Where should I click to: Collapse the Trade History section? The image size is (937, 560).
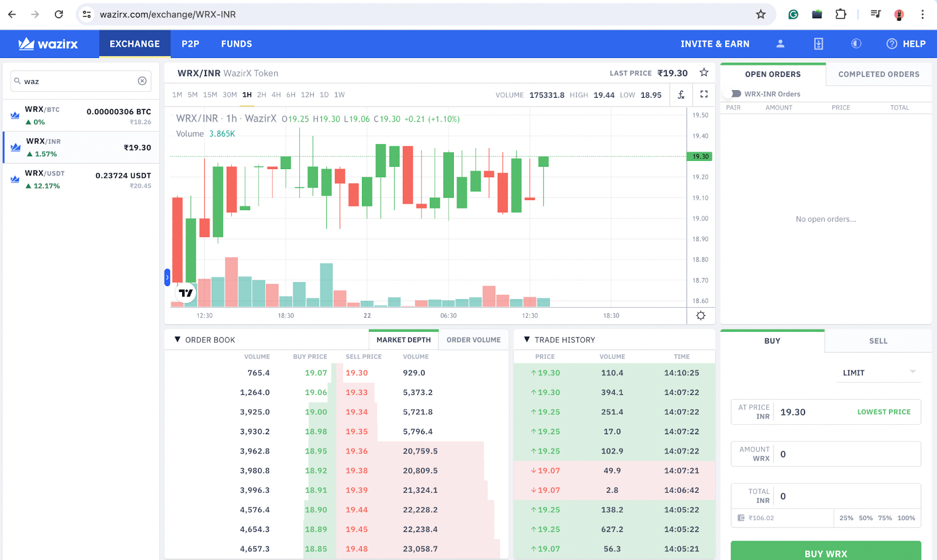point(526,339)
